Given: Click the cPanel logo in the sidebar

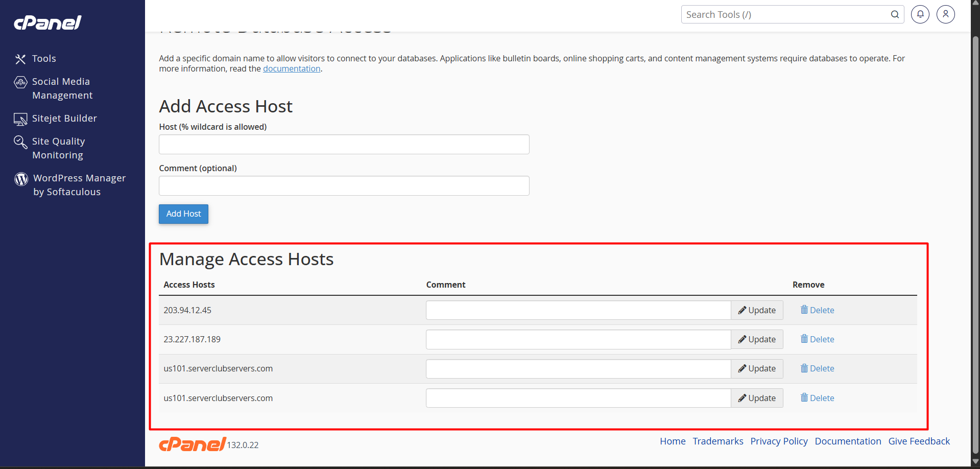Looking at the screenshot, I should coord(47,22).
